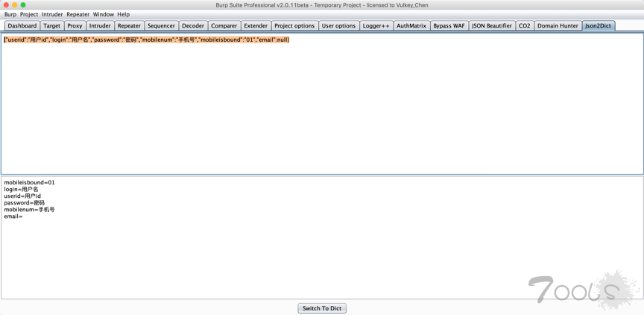644x315 pixels.
Task: Click the mobileisbound=01 output line
Action: pos(29,182)
